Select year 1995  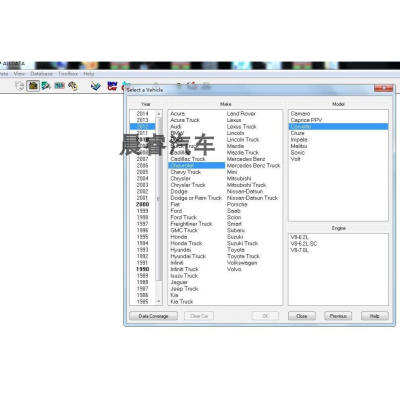point(142,237)
